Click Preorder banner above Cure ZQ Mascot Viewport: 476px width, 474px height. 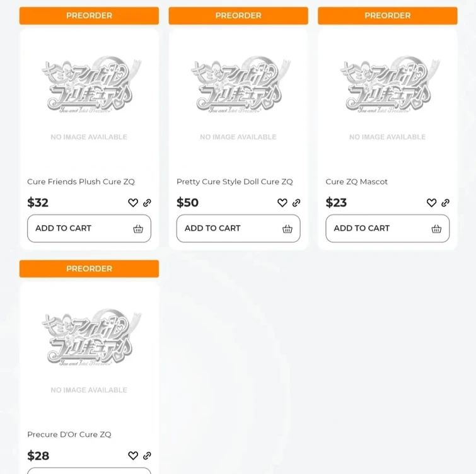pyautogui.click(x=387, y=16)
